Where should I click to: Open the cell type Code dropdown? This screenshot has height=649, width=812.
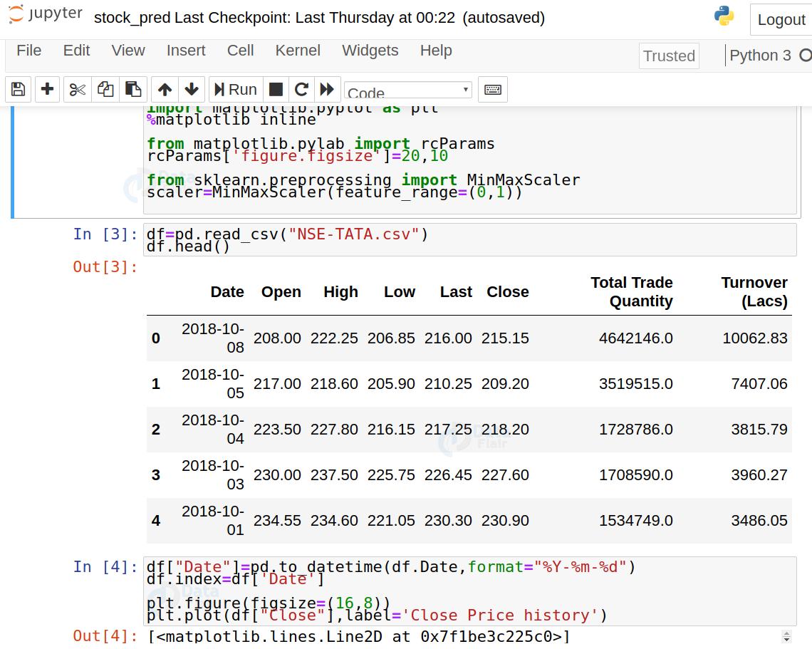pos(407,90)
